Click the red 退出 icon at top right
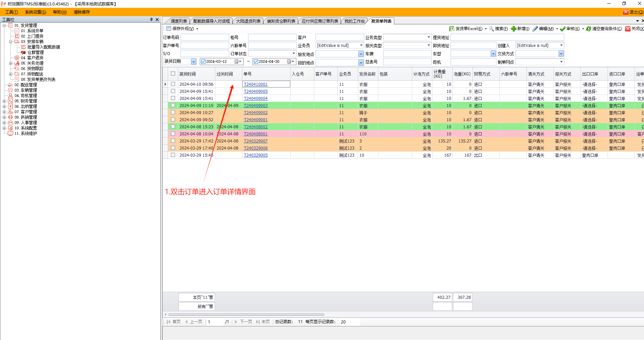 click(626, 12)
